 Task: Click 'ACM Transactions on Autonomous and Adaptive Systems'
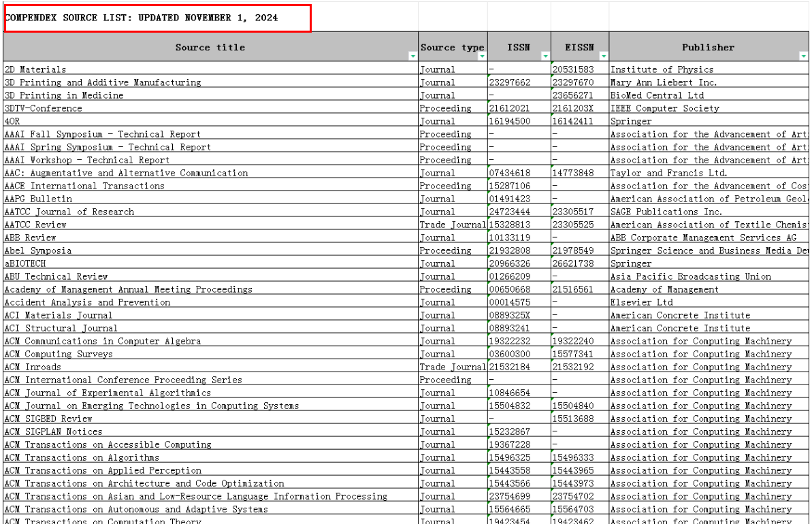tap(211, 509)
